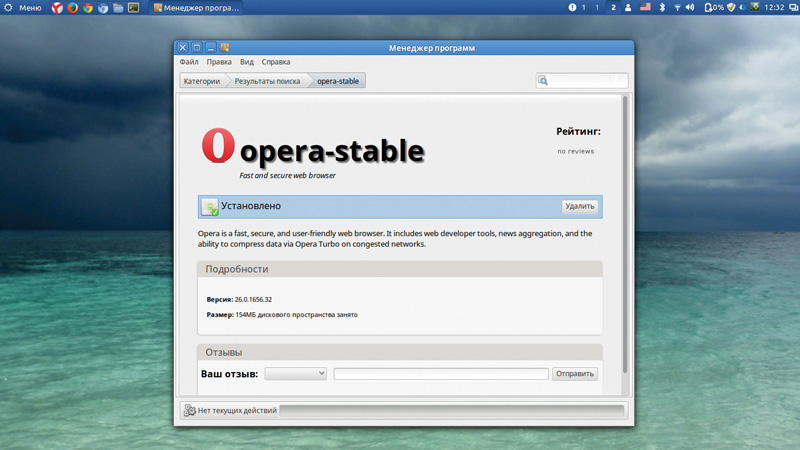800x450 pixels.
Task: Click the 'no reviews' rating text
Action: coord(576,152)
